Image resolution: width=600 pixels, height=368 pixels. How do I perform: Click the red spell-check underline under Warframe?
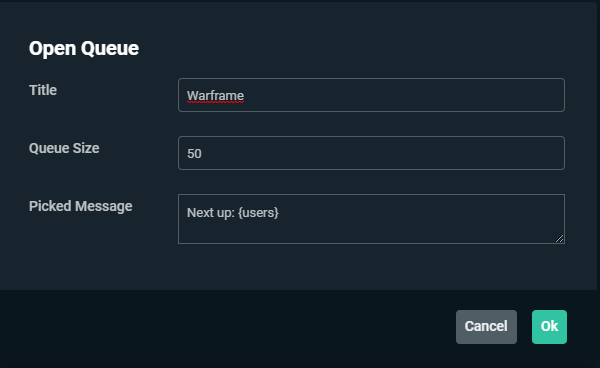215,102
